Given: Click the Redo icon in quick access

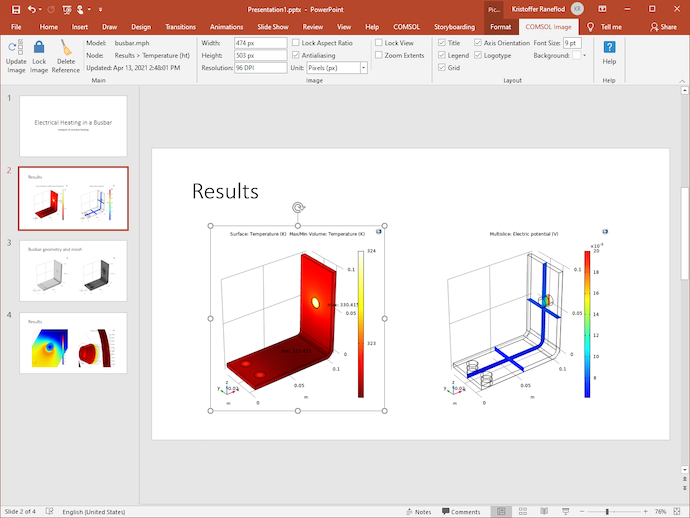Looking at the screenshot, I should [51, 9].
